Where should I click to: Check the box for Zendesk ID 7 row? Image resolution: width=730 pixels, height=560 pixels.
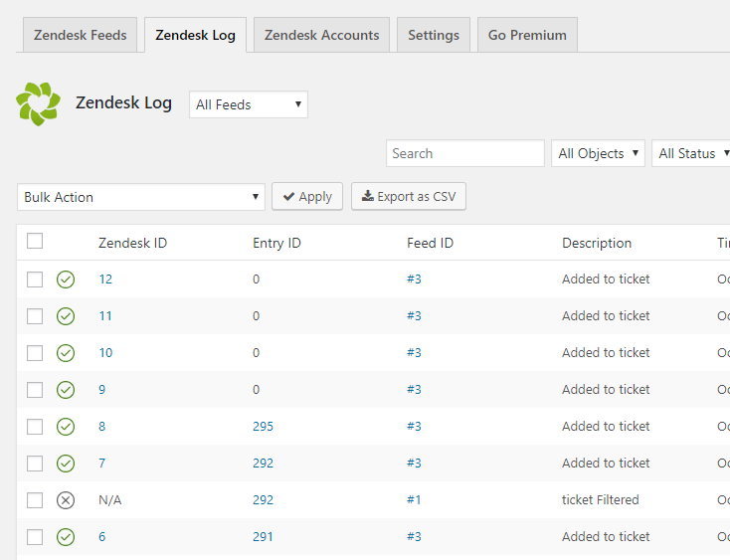click(35, 464)
